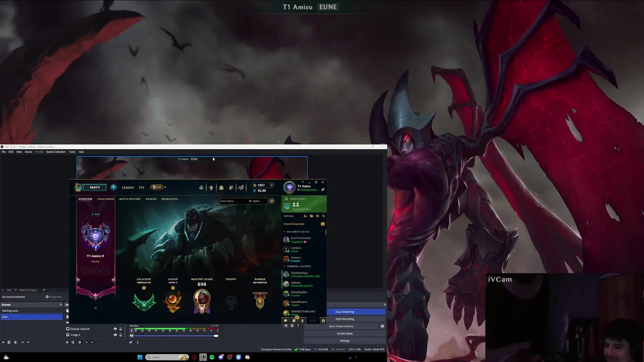The height and width of the screenshot is (362, 644).
Task: Click the Game Name search field
Action: click(233, 201)
